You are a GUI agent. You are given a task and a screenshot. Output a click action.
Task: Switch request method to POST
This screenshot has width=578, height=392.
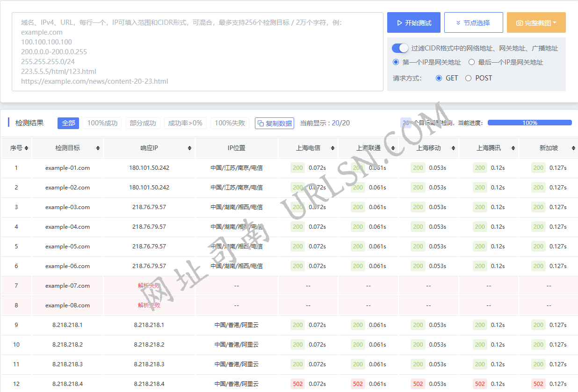[468, 78]
